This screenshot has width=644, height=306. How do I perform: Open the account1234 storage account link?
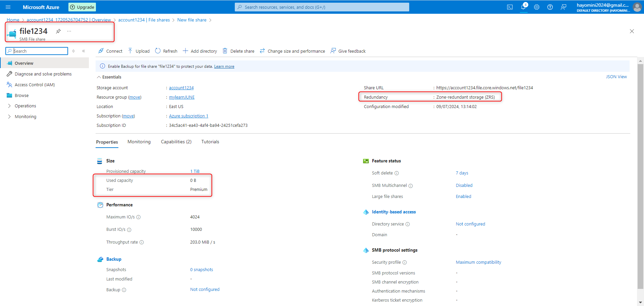coord(181,88)
